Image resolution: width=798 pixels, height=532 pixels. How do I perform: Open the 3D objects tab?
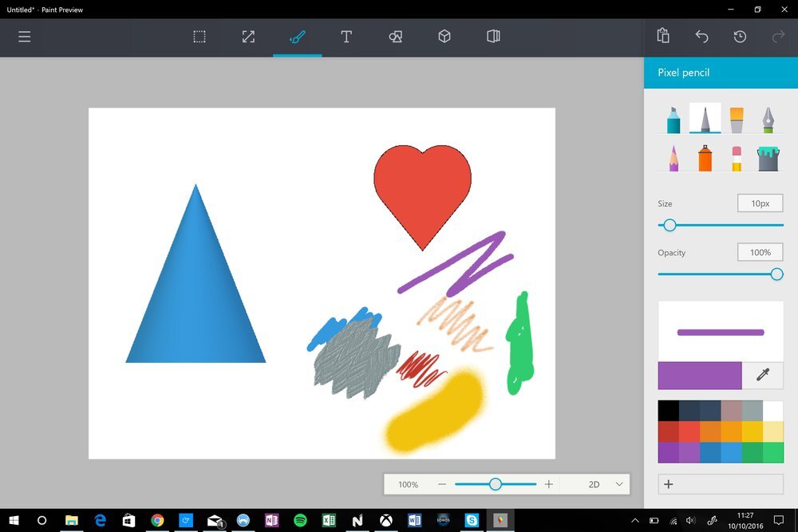tap(444, 37)
